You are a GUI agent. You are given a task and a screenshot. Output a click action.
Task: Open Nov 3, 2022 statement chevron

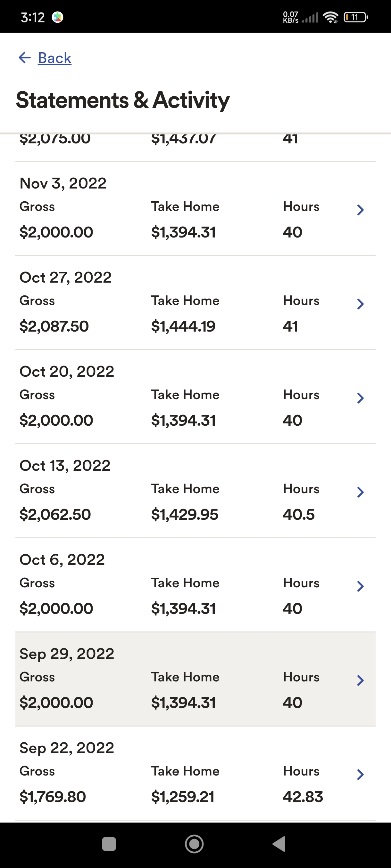(360, 210)
